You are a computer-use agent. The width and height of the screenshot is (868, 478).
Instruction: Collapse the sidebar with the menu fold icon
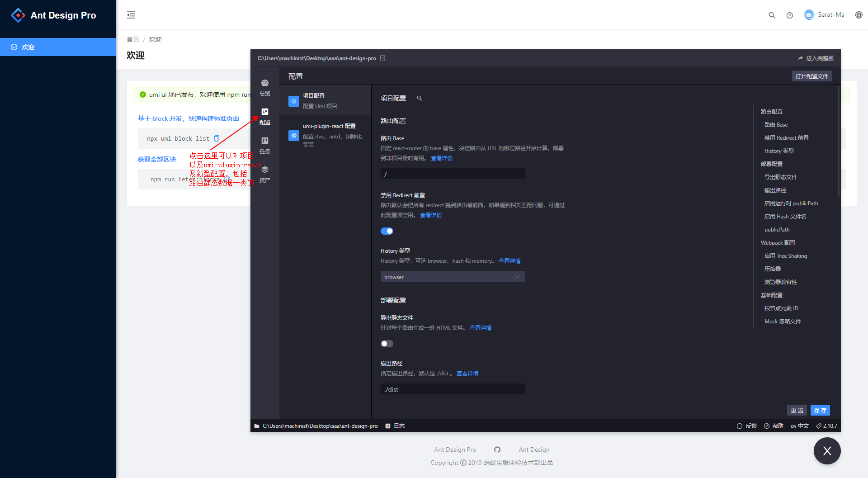click(x=131, y=15)
